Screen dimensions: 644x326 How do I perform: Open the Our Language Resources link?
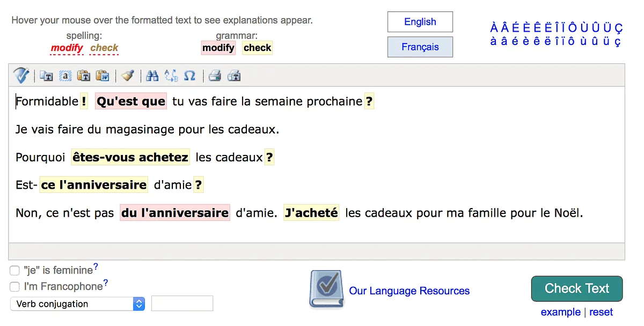click(409, 291)
